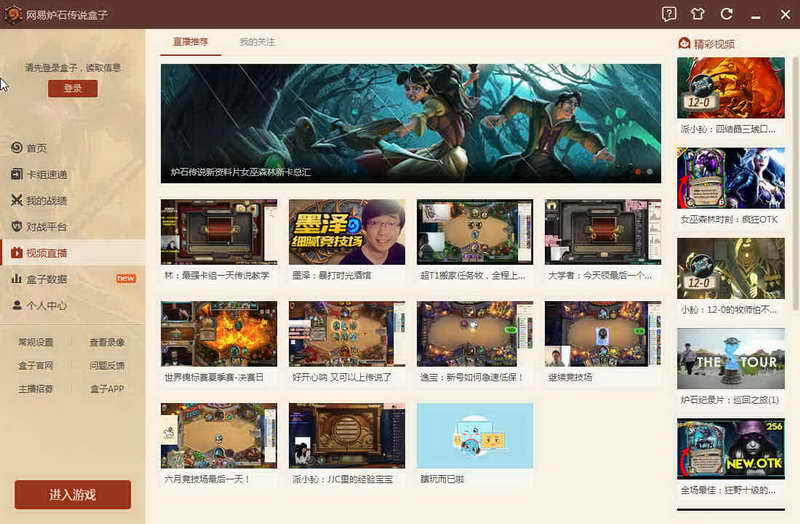
Task: Select the orange banner indicator dot
Action: (637, 172)
